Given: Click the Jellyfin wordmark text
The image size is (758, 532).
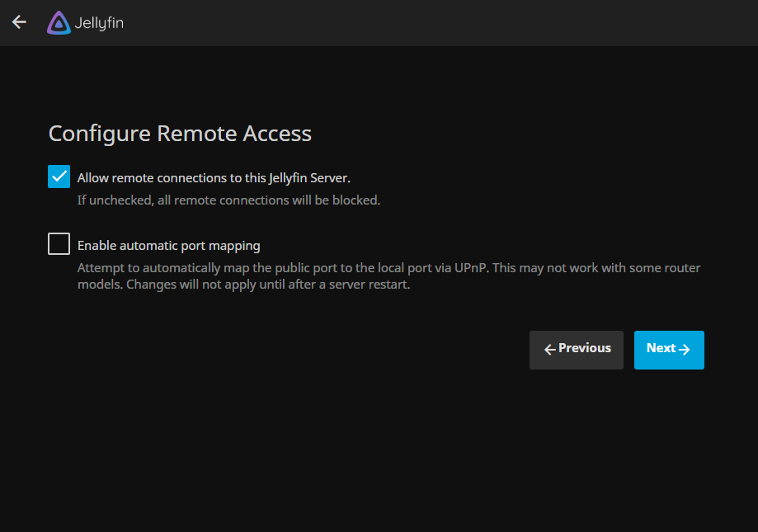Looking at the screenshot, I should pyautogui.click(x=99, y=23).
